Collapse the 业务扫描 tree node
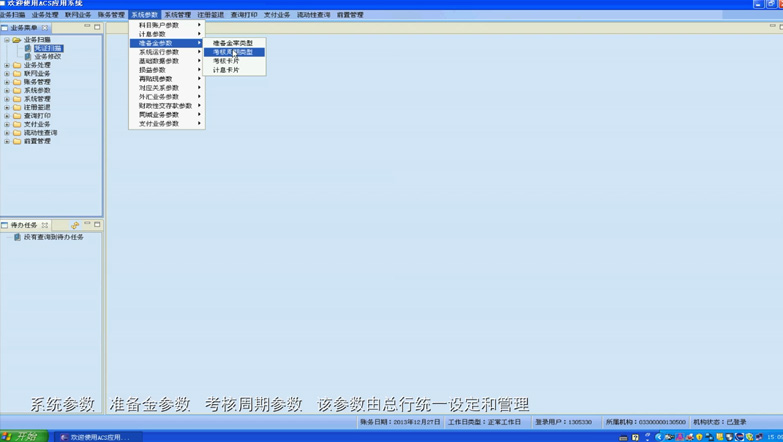 click(x=7, y=40)
